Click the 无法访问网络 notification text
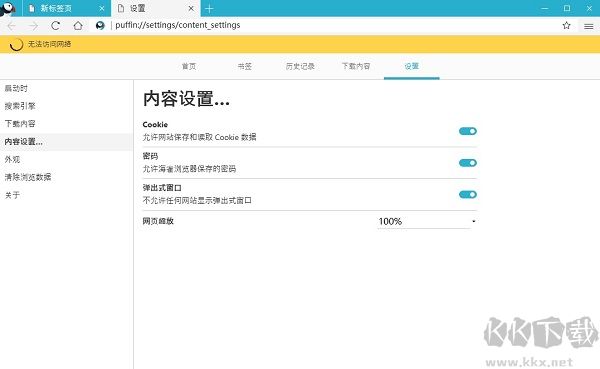 tap(49, 44)
